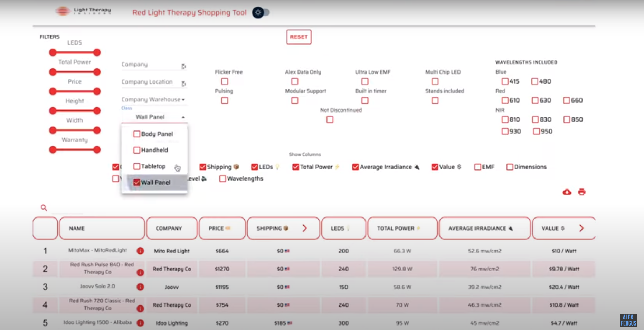Image resolution: width=644 pixels, height=330 pixels.
Task: Open info for MitoMax - MitoRedLight
Action: tap(140, 251)
